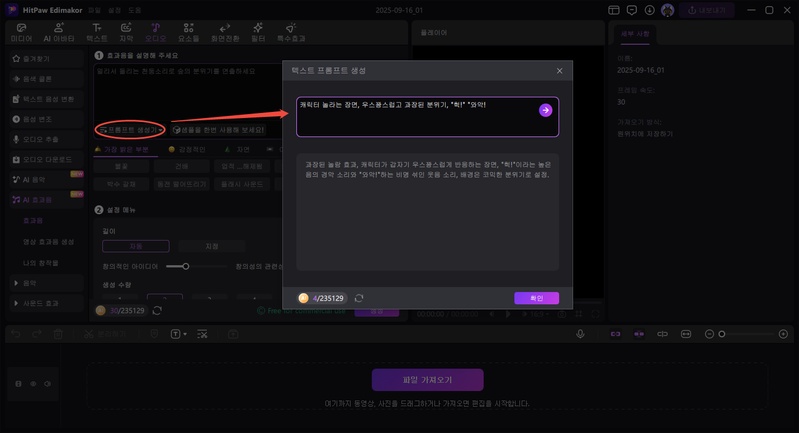Screen dimensions: 799x433
Task: Expand the 음악 (Music) sidebar group
Action: click(46, 283)
